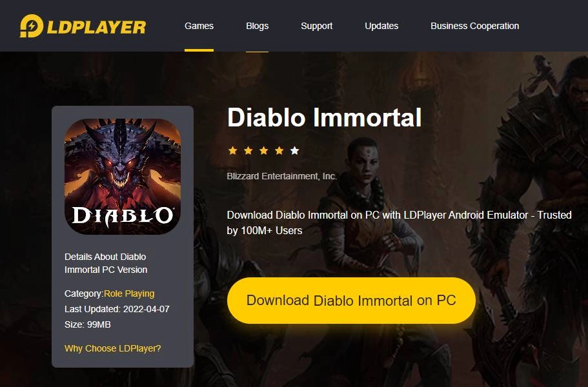
Task: Go to the Support page
Action: (x=316, y=26)
